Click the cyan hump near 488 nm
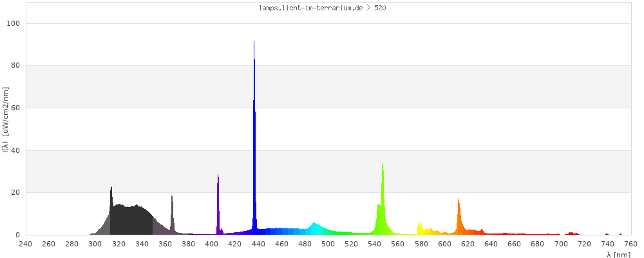The width and height of the screenshot is (644, 258). click(314, 228)
